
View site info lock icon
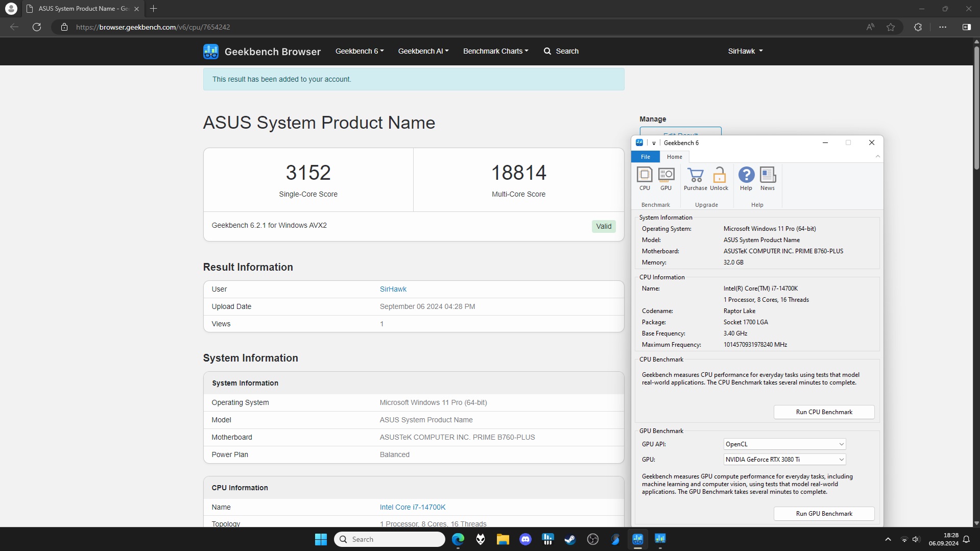click(x=64, y=27)
